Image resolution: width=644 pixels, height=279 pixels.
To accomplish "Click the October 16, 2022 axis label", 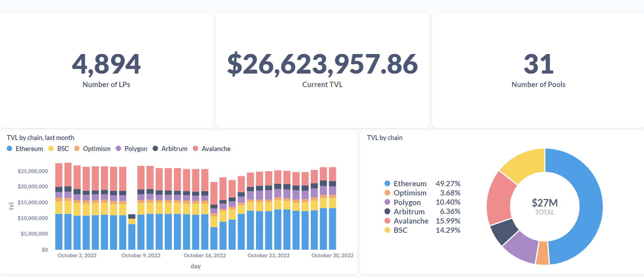I will pos(205,256).
